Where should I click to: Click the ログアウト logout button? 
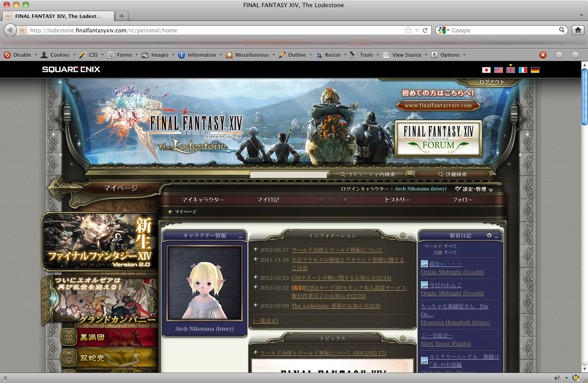coord(492,82)
